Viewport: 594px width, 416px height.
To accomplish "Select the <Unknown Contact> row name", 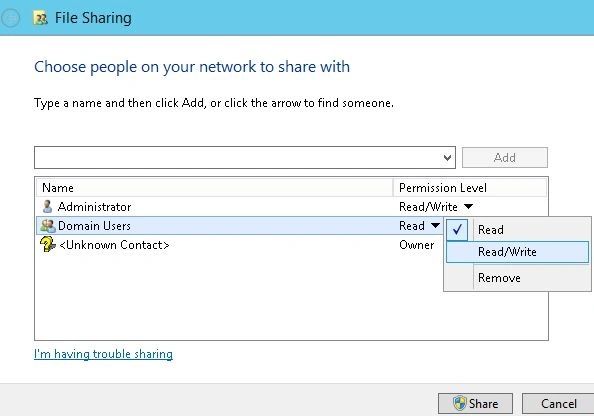I will click(114, 245).
